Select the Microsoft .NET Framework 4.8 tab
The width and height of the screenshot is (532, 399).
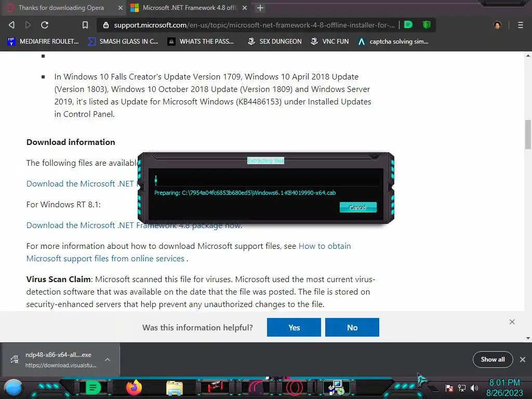(189, 8)
